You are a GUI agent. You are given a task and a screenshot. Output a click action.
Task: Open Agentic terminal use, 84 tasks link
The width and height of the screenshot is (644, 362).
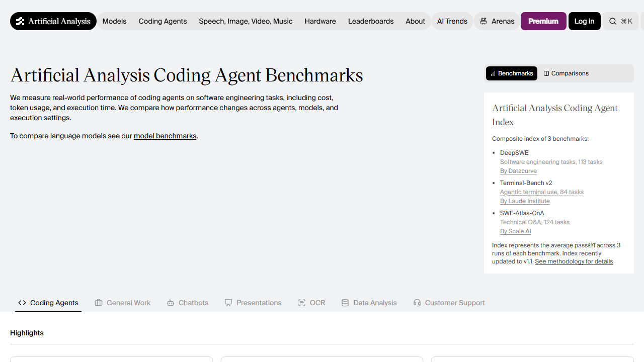tap(542, 192)
